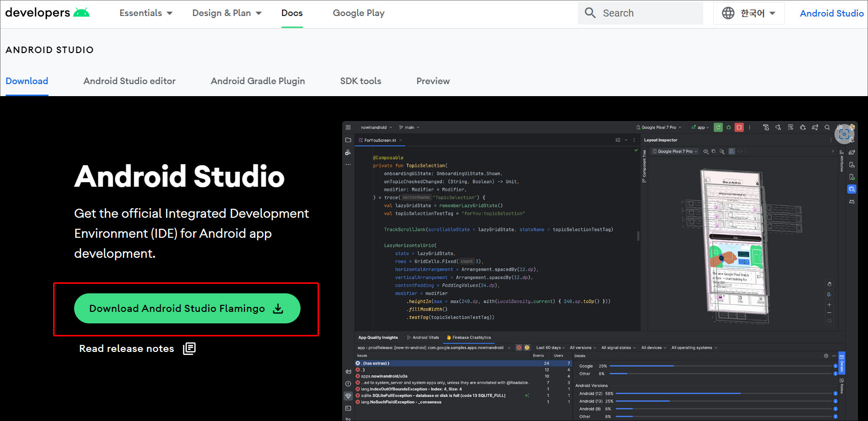Screen dimensions: 868x421
Task: Open the Android Studio header link
Action: pyautogui.click(x=831, y=13)
